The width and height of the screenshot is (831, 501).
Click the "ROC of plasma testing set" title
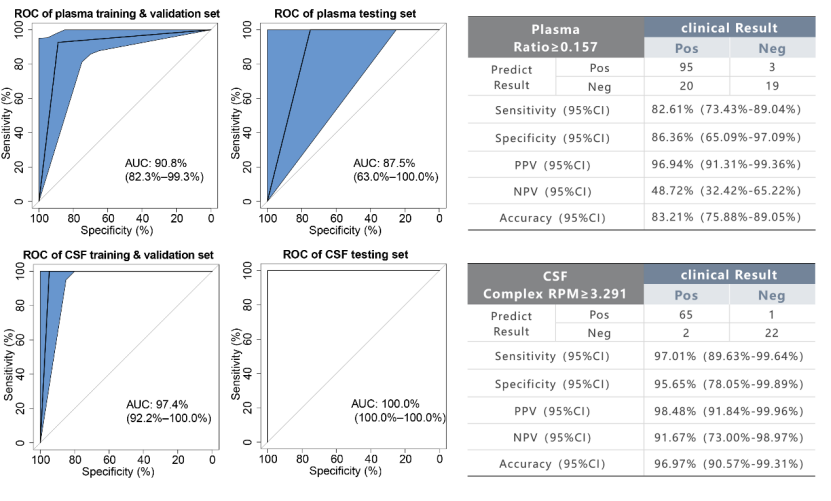[x=344, y=11]
